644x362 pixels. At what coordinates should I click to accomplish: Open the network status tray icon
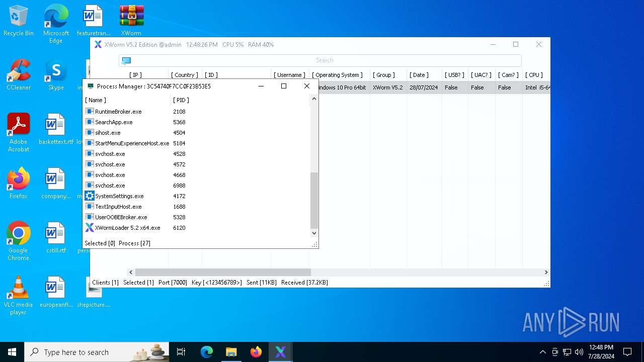pos(567,352)
